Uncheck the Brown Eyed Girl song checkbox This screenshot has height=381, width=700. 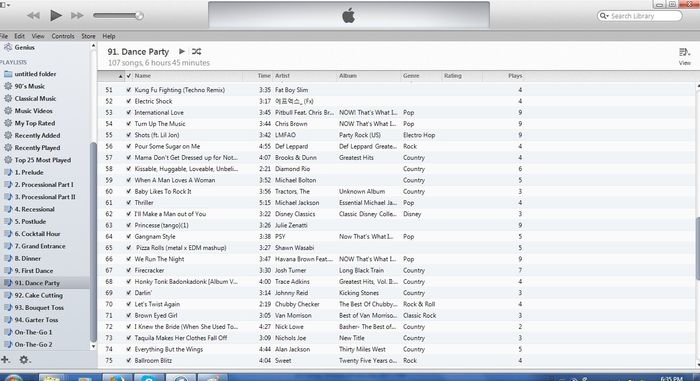tap(129, 315)
